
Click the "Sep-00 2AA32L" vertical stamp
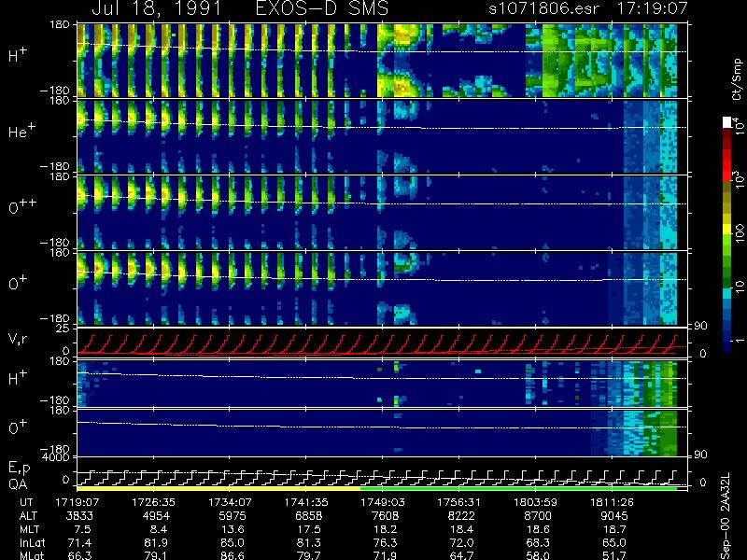click(x=725, y=516)
